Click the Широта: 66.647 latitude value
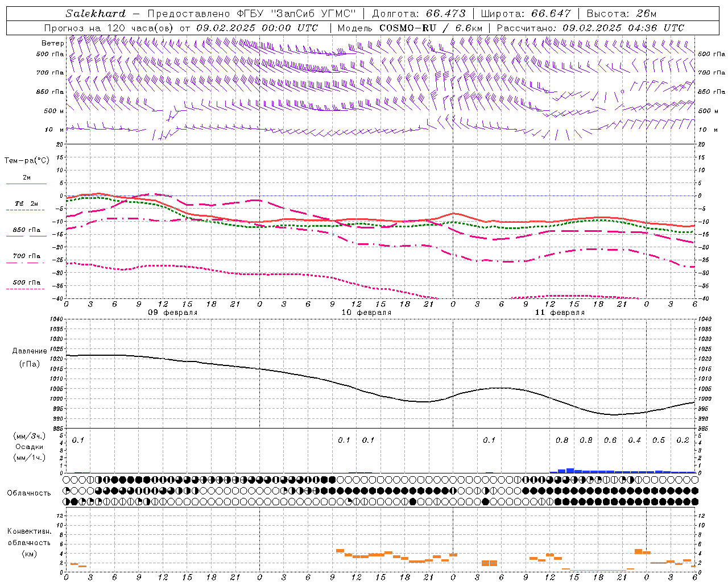 [x=526, y=14]
